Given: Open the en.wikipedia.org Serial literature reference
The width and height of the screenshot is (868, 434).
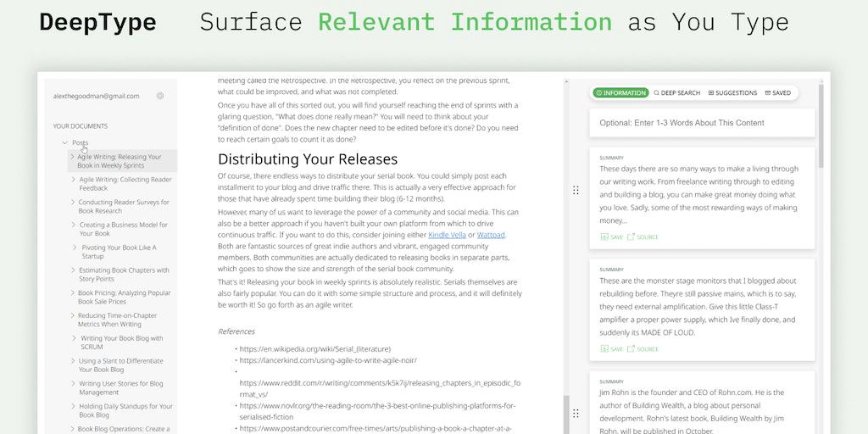Looking at the screenshot, I should click(x=315, y=349).
